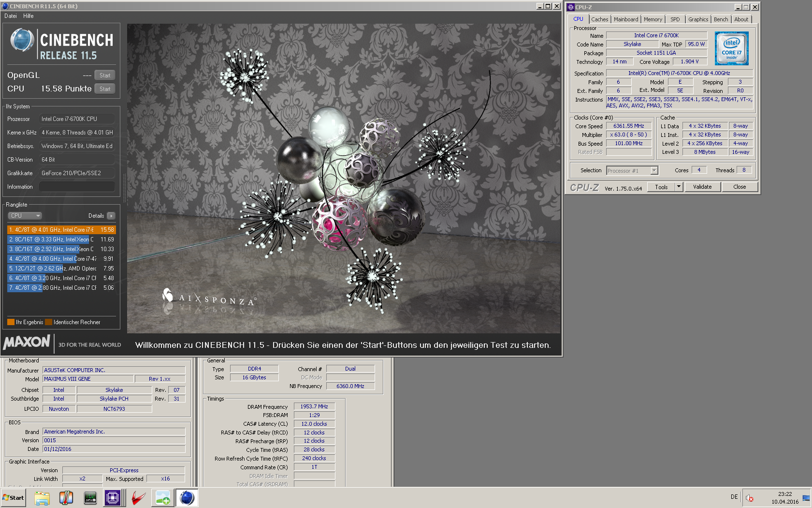Open the CPU ranking type dropdown
Screen dimensions: 812x508
coord(25,216)
